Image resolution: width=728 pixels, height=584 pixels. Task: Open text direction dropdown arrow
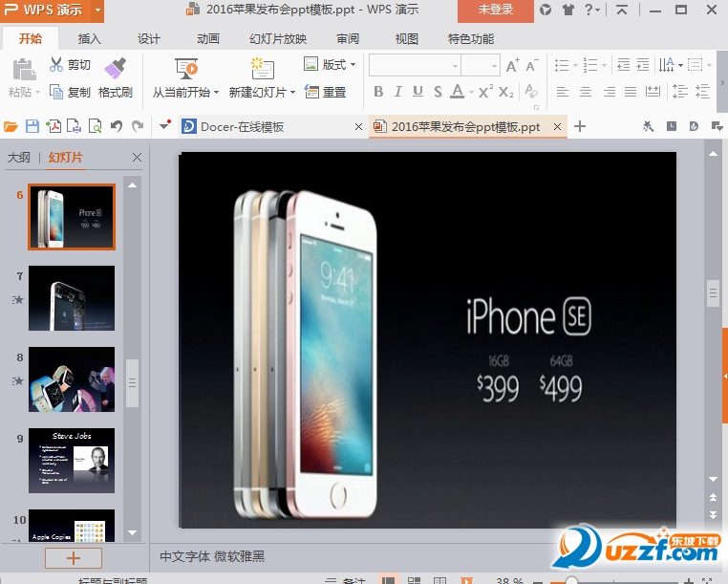click(680, 66)
